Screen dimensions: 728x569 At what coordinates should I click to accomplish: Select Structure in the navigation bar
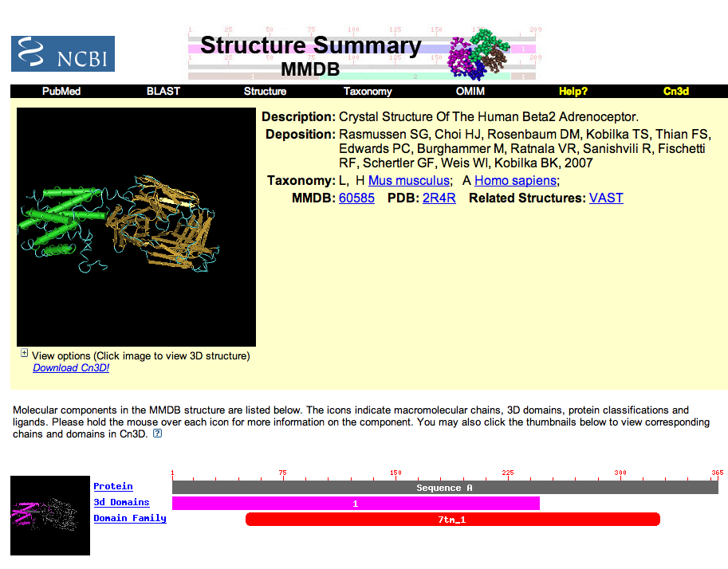[x=265, y=92]
